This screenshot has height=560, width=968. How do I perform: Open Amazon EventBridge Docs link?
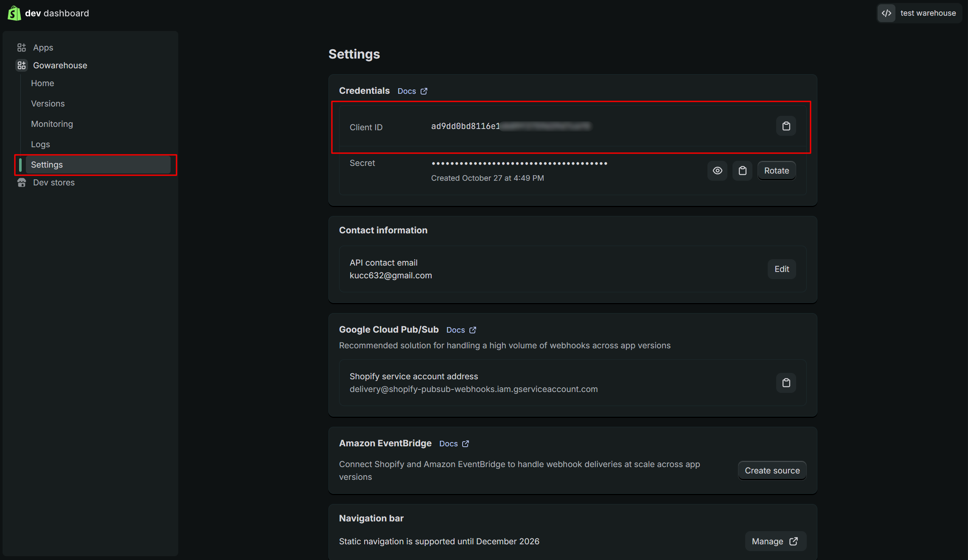[x=454, y=444]
